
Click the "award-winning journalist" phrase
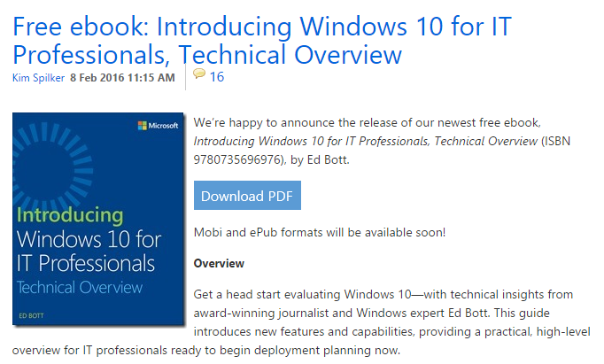click(x=254, y=312)
